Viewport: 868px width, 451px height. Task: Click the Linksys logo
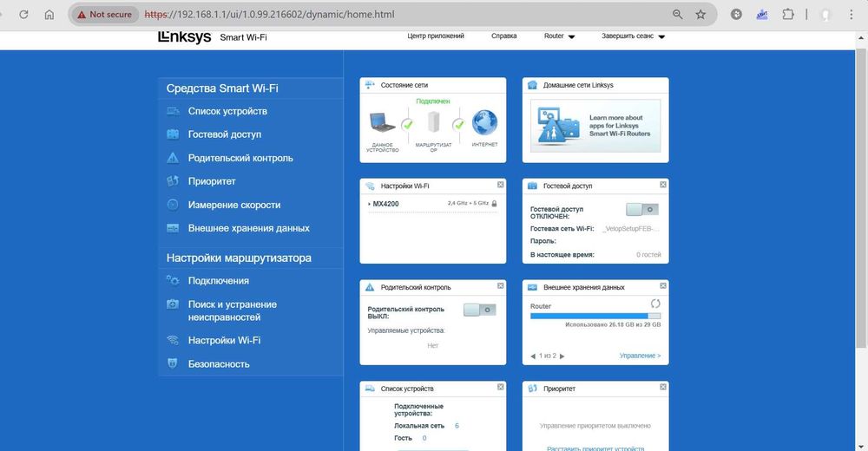(x=184, y=37)
